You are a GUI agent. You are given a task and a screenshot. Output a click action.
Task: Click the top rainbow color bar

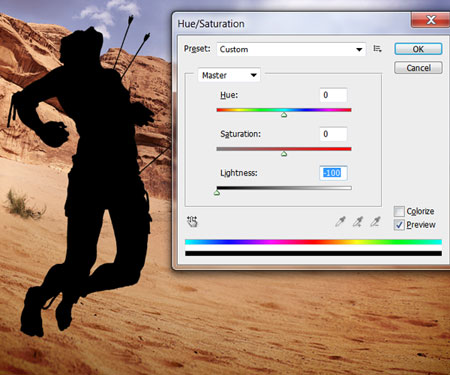point(313,242)
